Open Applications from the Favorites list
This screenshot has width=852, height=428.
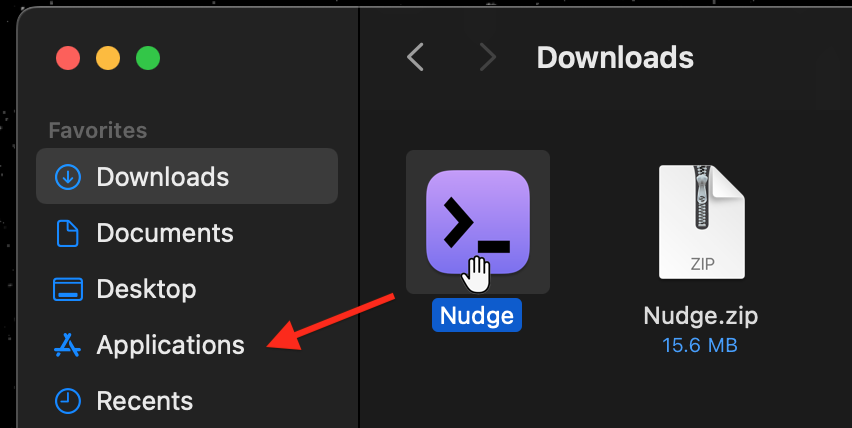(170, 345)
